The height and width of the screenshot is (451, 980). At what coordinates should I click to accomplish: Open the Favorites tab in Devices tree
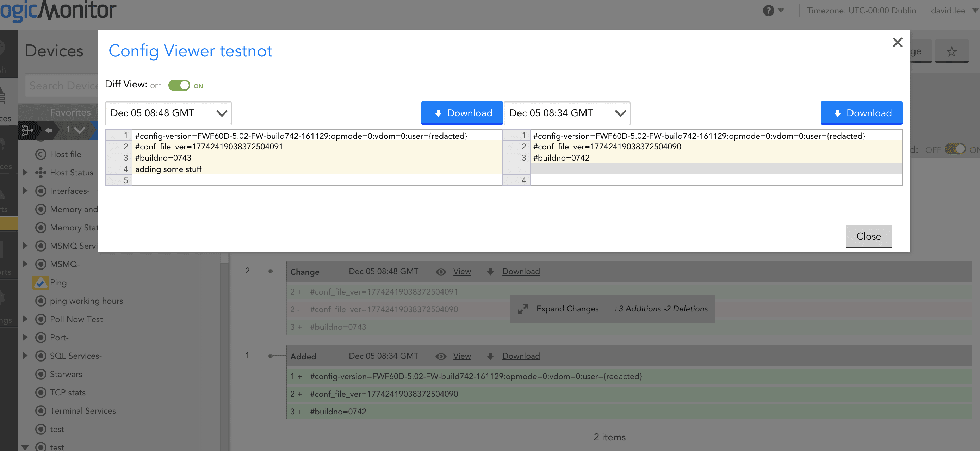[70, 112]
